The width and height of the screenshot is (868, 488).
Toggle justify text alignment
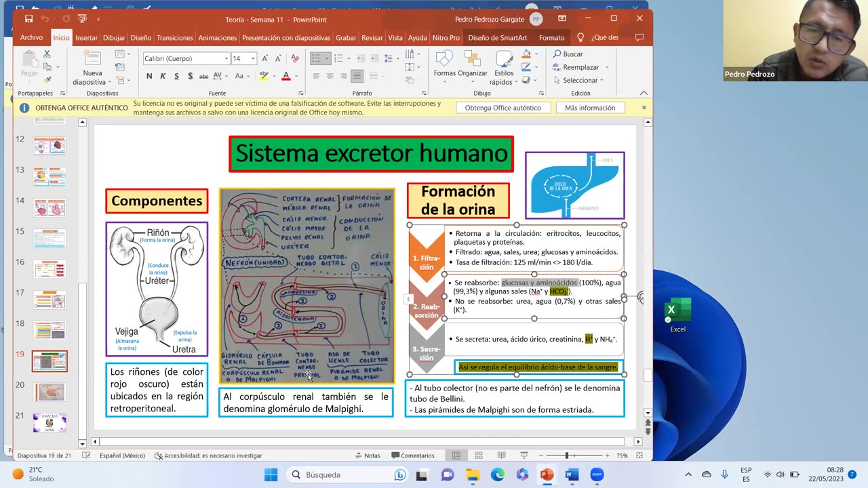click(x=357, y=76)
